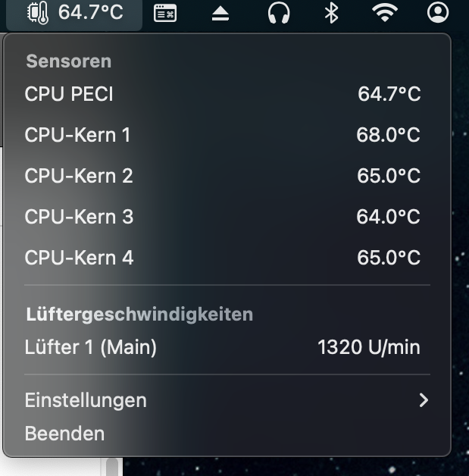Open the Einstellungen submenu
Image resolution: width=469 pixels, height=476 pixels.
point(86,399)
